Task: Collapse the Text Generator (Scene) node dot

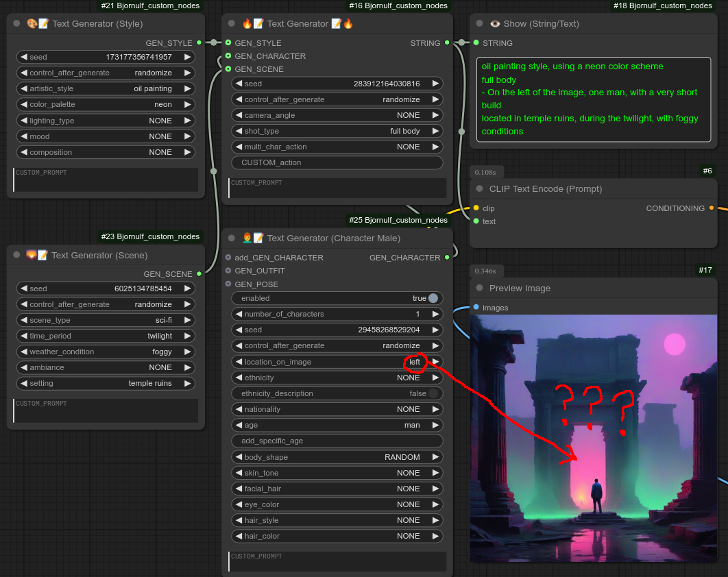Action: 17,255
